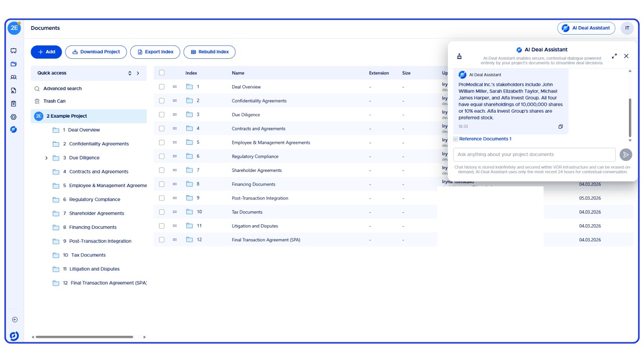
Task: Toggle the select-all checkbox in table header
Action: tap(162, 73)
